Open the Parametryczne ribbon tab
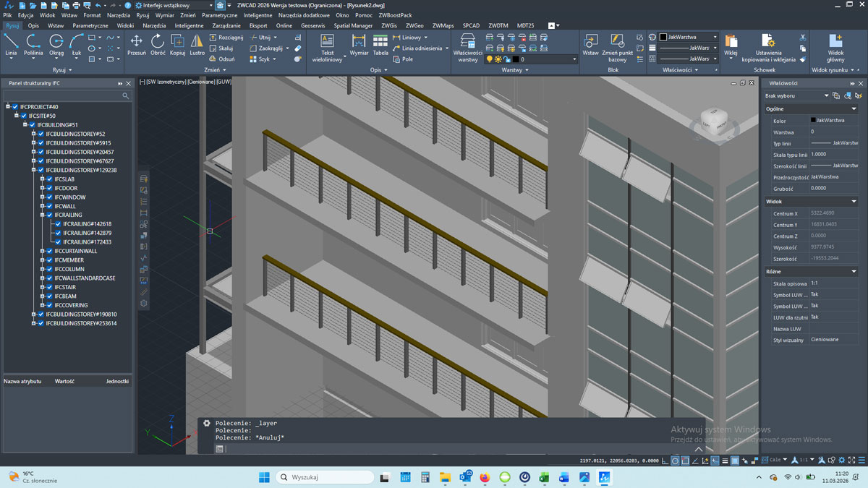This screenshot has height=488, width=868. pyautogui.click(x=90, y=25)
